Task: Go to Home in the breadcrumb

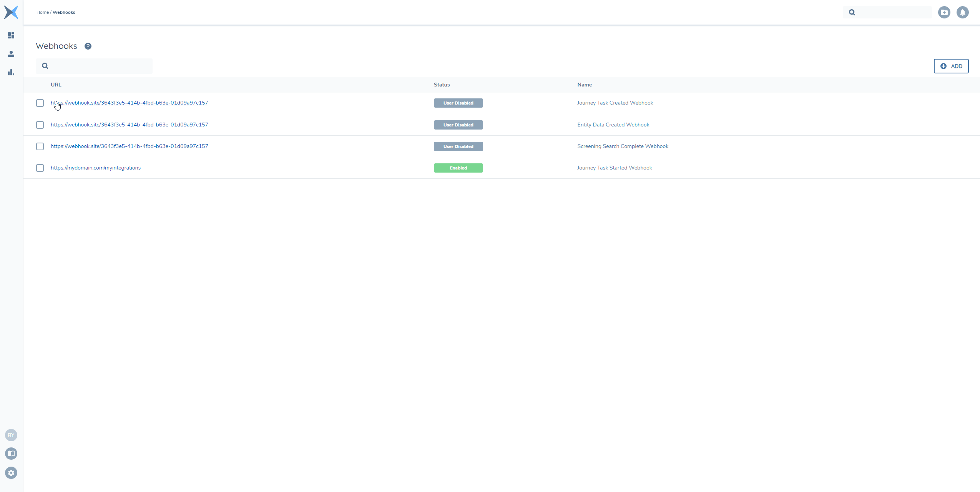Action: (42, 12)
